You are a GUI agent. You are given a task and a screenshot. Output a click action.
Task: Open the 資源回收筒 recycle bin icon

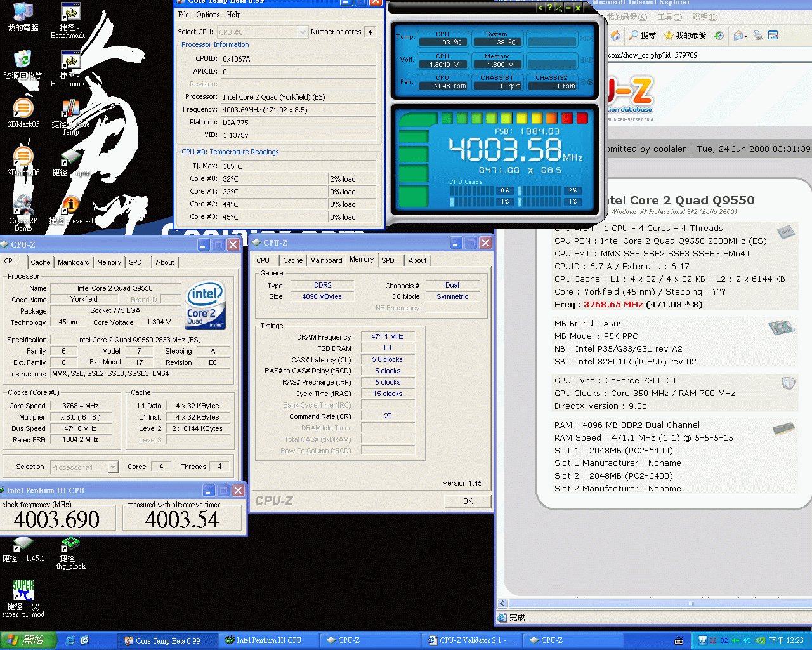(x=23, y=65)
